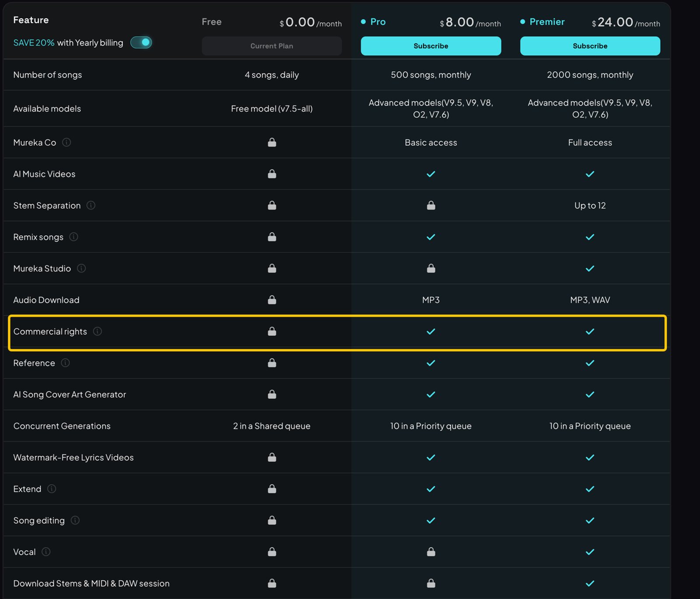This screenshot has width=700, height=599.
Task: Toggle the yearly billing switch
Action: click(141, 42)
